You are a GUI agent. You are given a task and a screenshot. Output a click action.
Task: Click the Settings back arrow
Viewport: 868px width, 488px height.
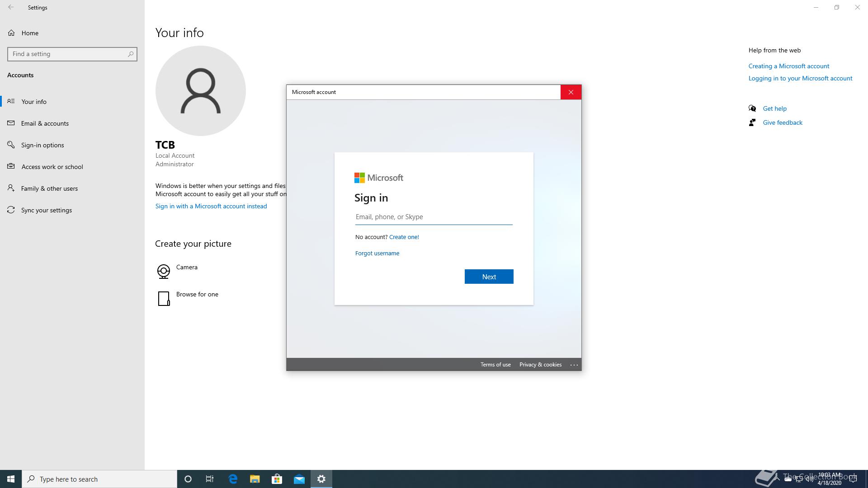click(11, 7)
